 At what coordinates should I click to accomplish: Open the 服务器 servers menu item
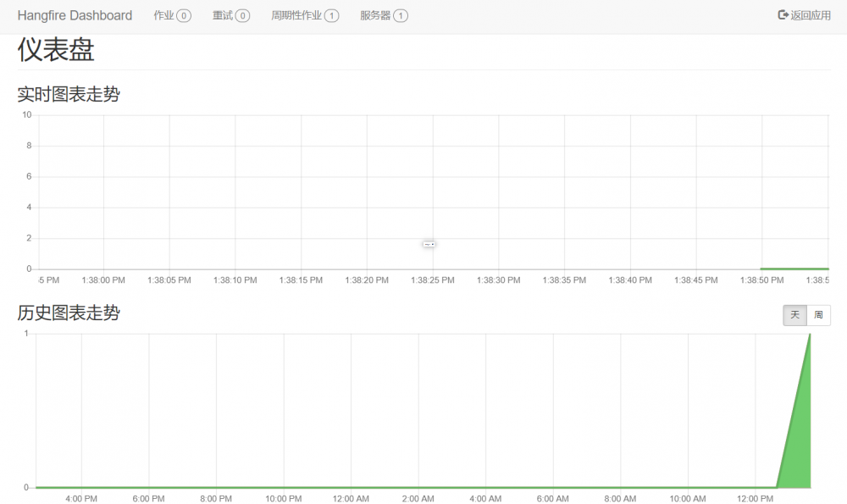384,15
